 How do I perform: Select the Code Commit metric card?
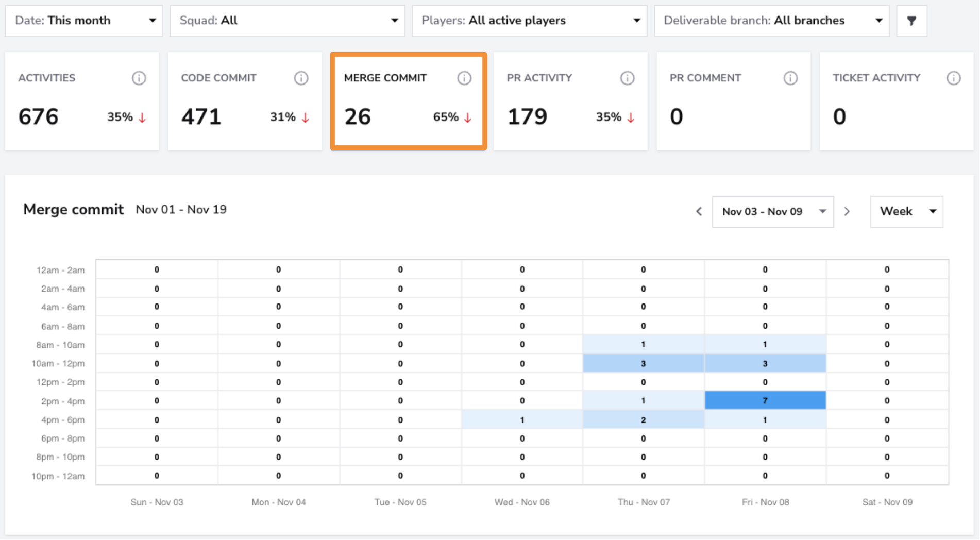point(245,101)
